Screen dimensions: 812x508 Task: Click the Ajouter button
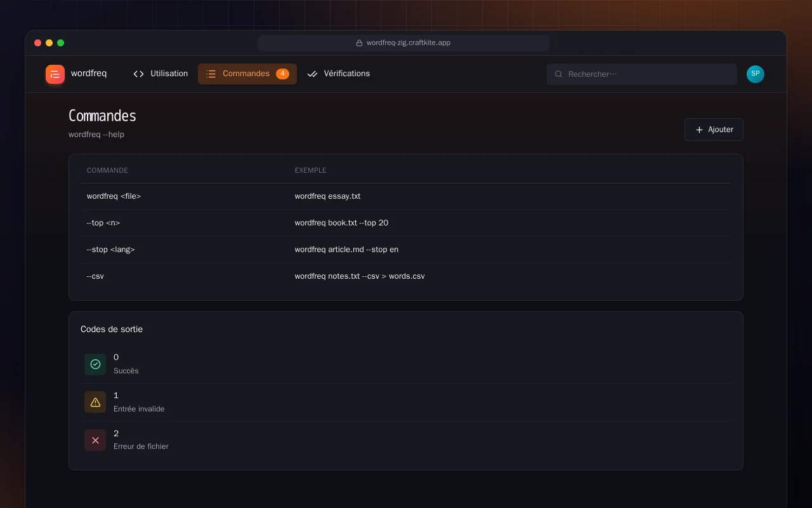tap(714, 130)
